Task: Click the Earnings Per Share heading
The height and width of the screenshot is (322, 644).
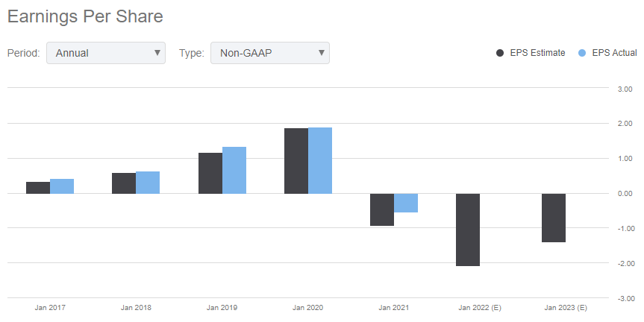Action: [x=85, y=17]
